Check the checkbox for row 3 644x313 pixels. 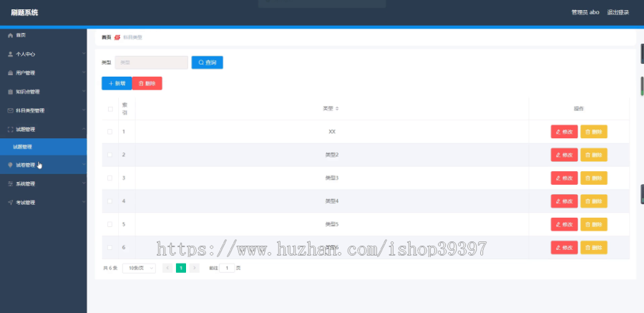click(x=110, y=178)
